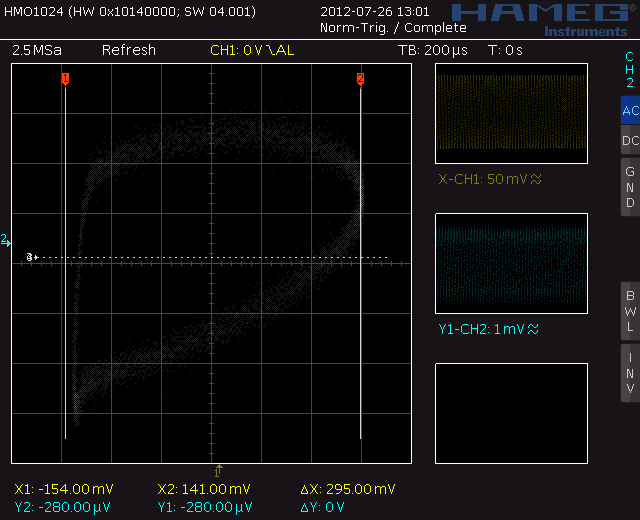
Task: Set CH2 coupling to GND
Action: pos(629,188)
